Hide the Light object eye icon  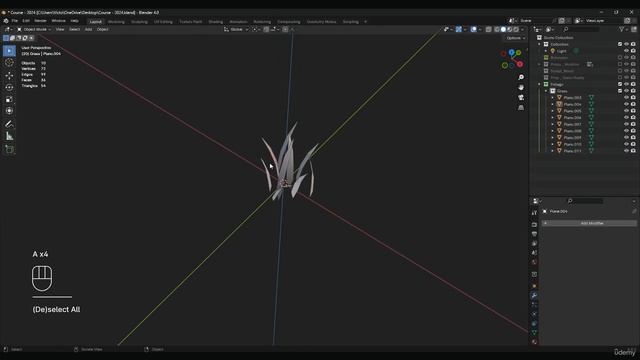[626, 51]
